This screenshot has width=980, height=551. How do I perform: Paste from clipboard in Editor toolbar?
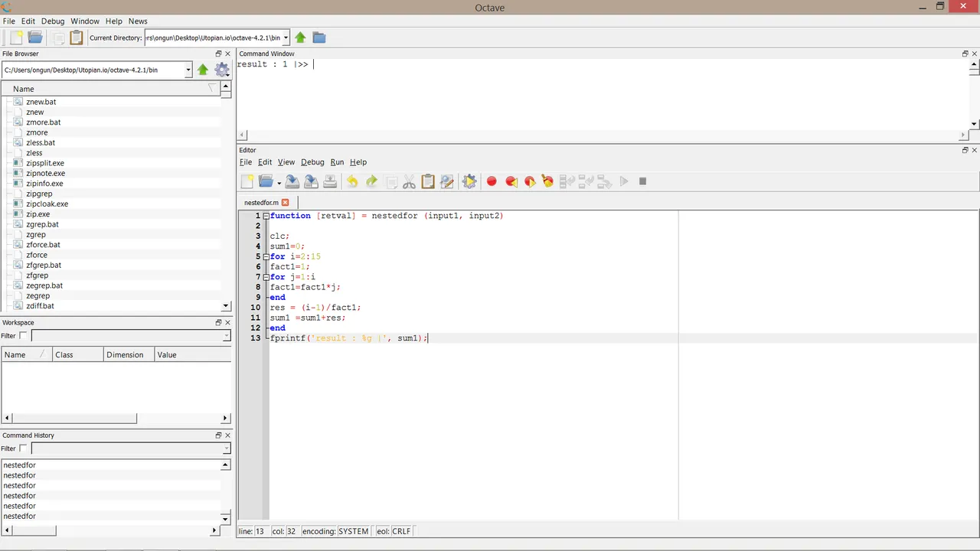point(428,181)
